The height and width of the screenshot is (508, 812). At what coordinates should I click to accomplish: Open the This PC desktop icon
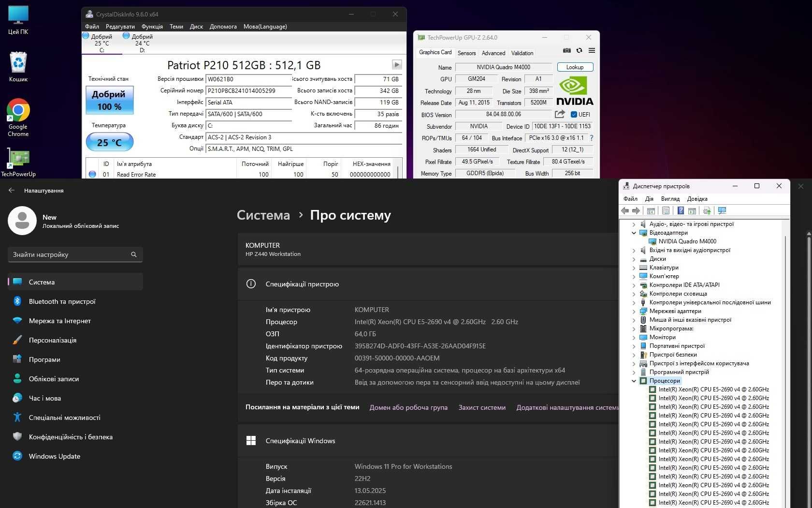tap(18, 21)
